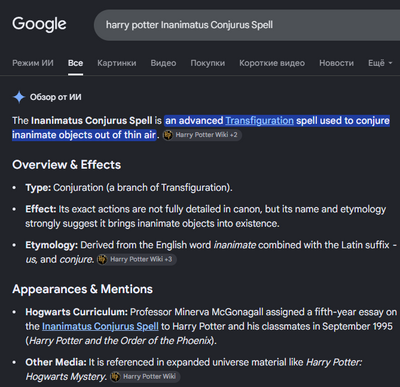Screen dimensions: 400x387
Task: Open the Видео tab
Action: [x=163, y=63]
